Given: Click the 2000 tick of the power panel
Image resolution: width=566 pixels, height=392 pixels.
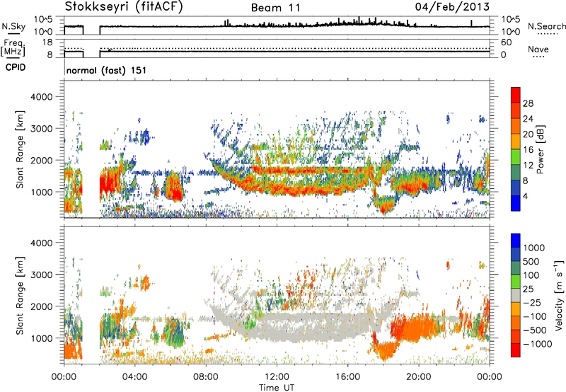Looking at the screenshot, I should click(x=42, y=160).
